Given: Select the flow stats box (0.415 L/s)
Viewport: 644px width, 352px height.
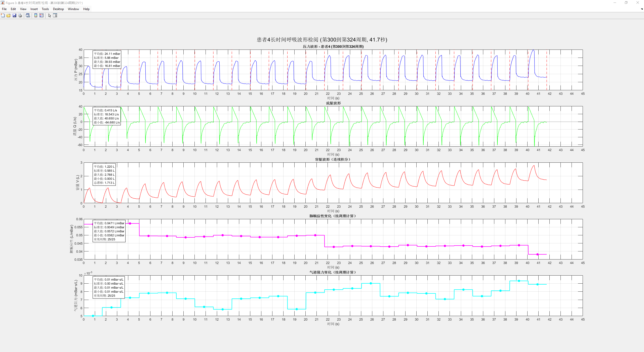Looking at the screenshot, I should click(107, 116).
